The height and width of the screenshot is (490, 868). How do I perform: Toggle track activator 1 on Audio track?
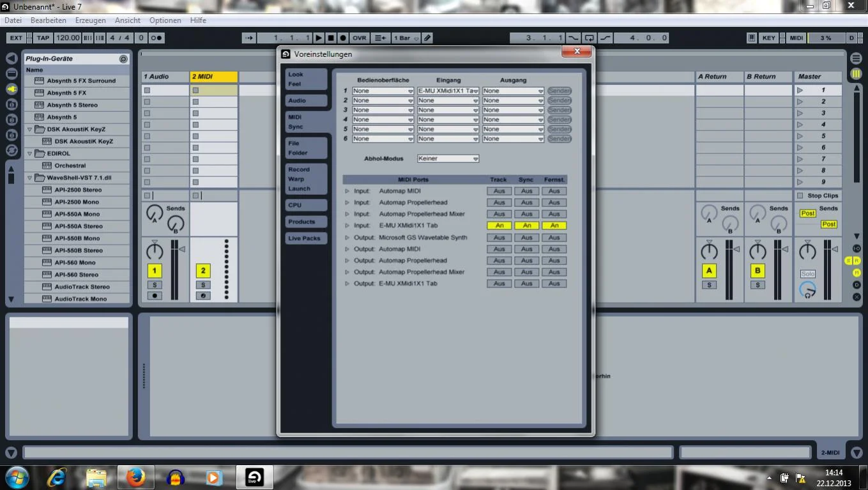154,271
